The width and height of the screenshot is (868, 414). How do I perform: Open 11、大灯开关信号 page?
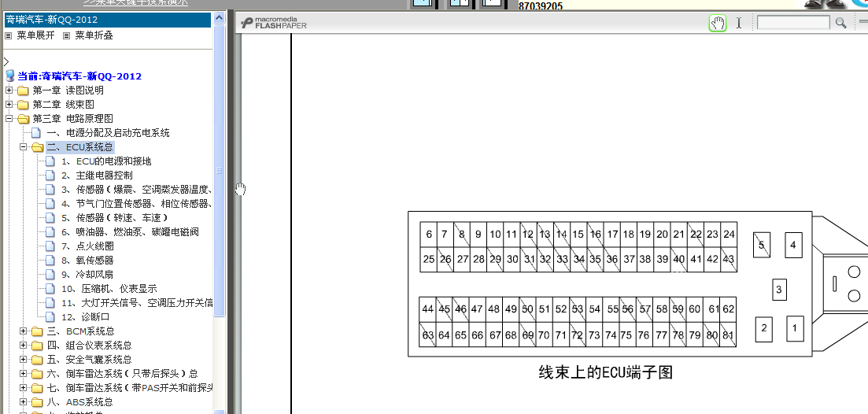[x=137, y=303]
